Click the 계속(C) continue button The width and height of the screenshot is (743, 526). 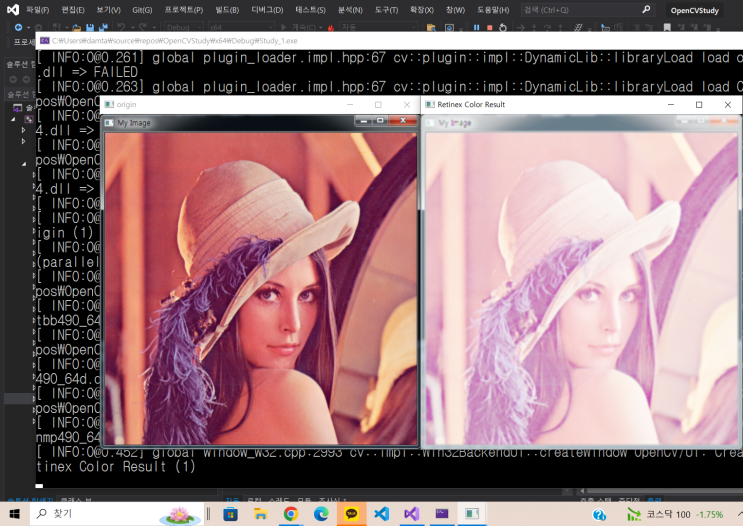tap(300, 27)
